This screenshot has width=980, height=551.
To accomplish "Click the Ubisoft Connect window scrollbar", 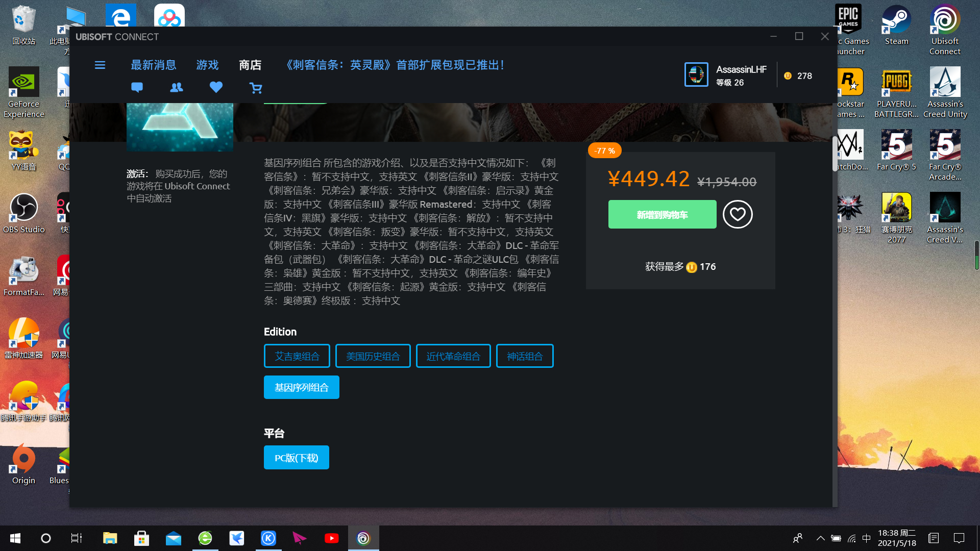I will pyautogui.click(x=835, y=153).
